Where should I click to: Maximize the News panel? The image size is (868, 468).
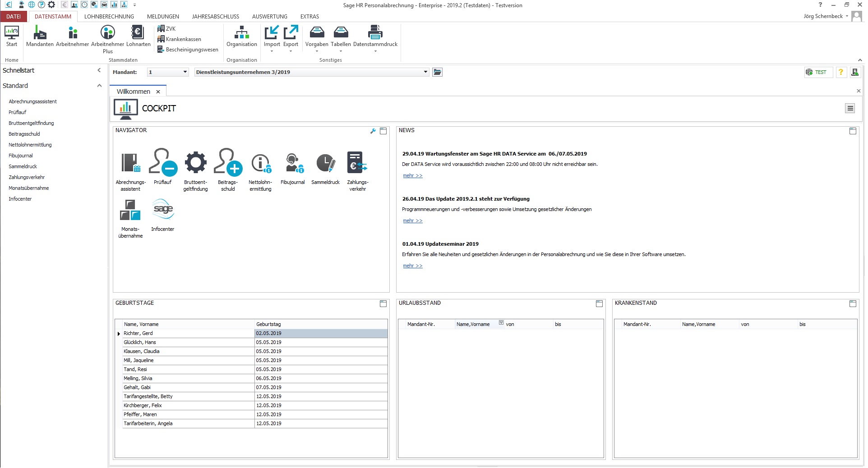coord(853,131)
